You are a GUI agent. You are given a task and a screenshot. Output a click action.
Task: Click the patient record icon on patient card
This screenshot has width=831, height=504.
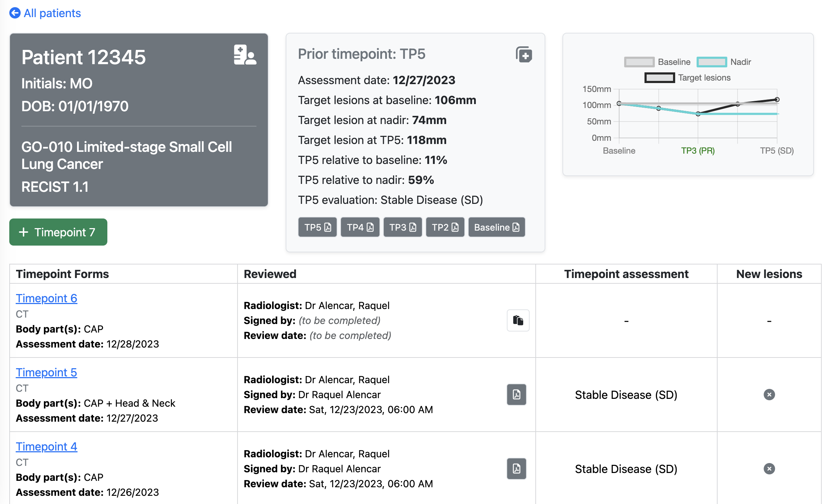point(245,55)
